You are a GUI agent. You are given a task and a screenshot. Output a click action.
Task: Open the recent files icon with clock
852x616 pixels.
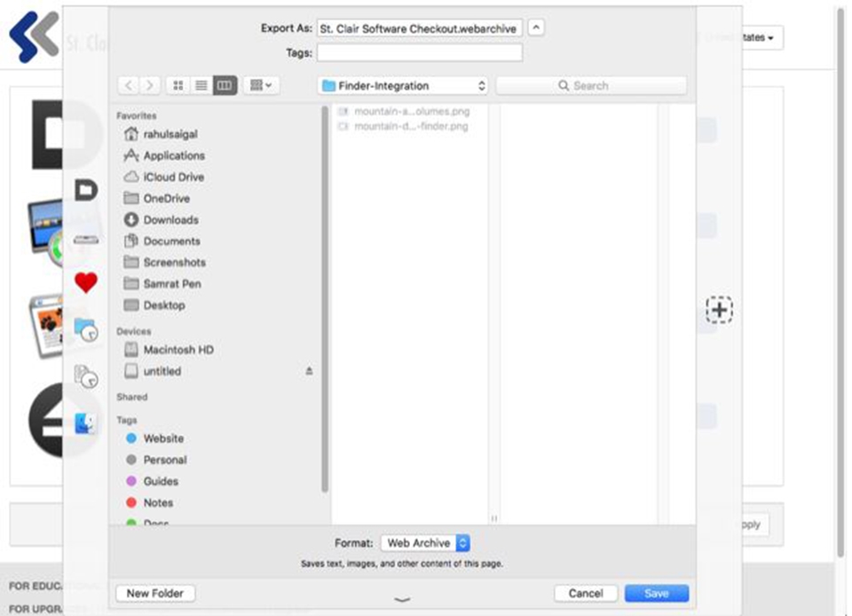86,376
